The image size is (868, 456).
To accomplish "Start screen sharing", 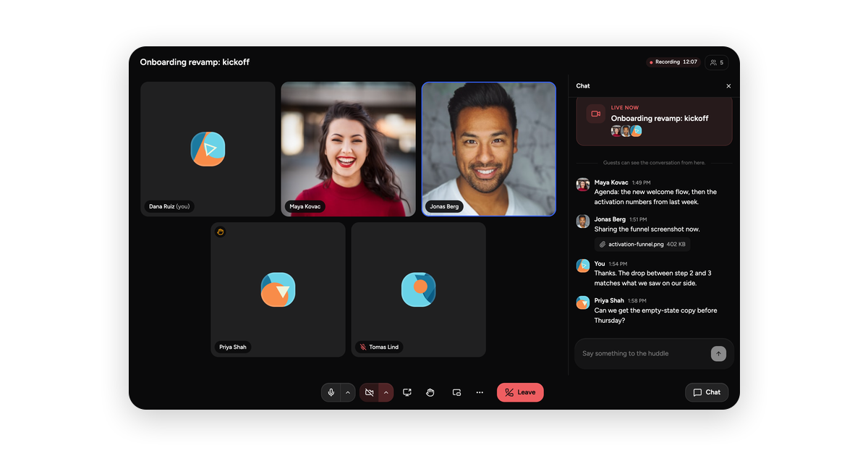I will coord(407,392).
